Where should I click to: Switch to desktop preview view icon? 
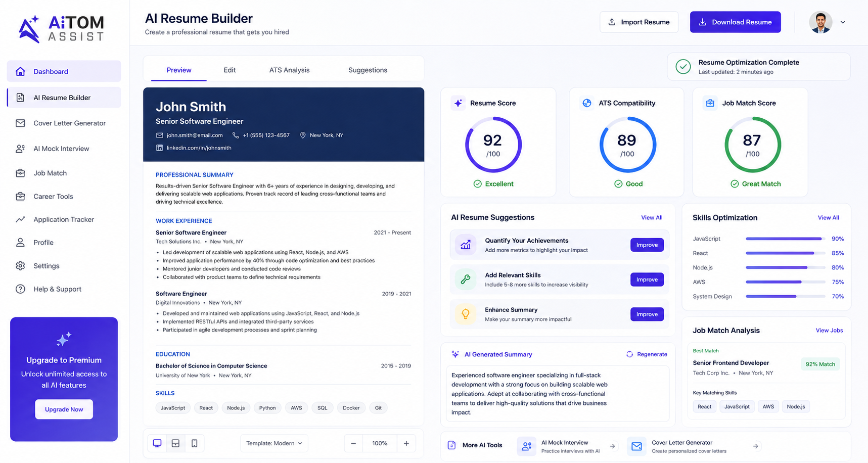(x=157, y=443)
